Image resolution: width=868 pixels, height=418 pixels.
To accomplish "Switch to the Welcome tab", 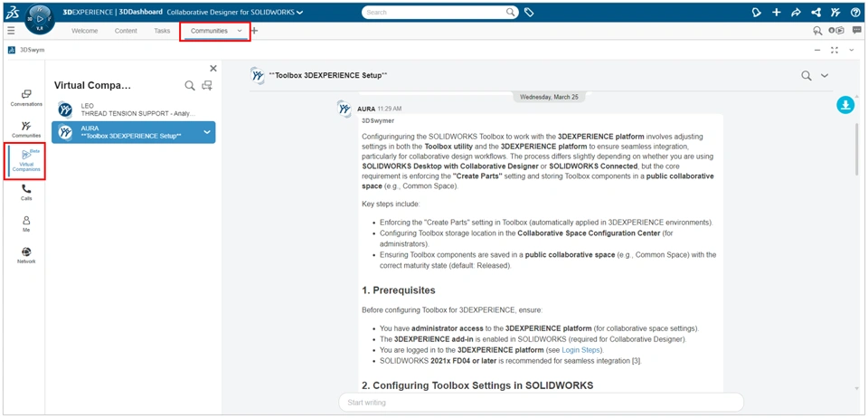I will point(84,31).
